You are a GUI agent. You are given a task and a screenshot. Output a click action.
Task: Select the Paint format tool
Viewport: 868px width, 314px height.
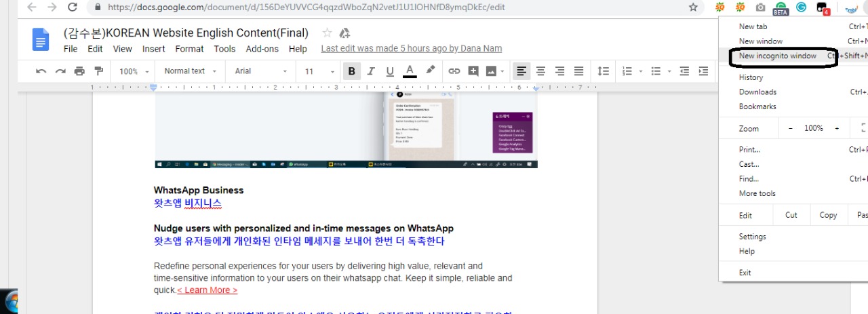pyautogui.click(x=98, y=71)
